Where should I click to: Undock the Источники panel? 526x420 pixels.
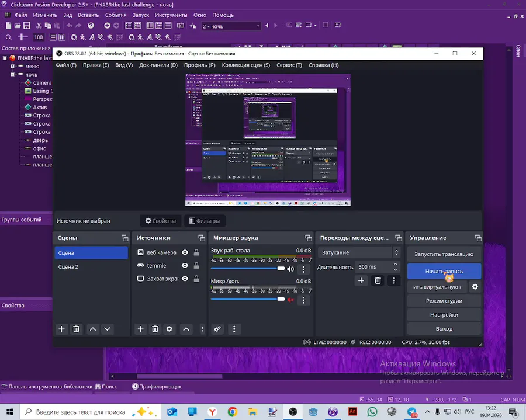(202, 238)
